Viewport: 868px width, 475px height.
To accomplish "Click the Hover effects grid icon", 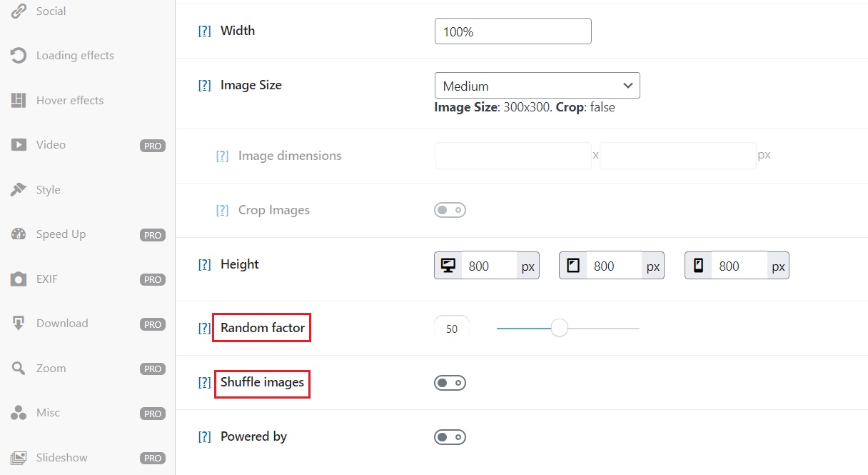I will pyautogui.click(x=18, y=101).
